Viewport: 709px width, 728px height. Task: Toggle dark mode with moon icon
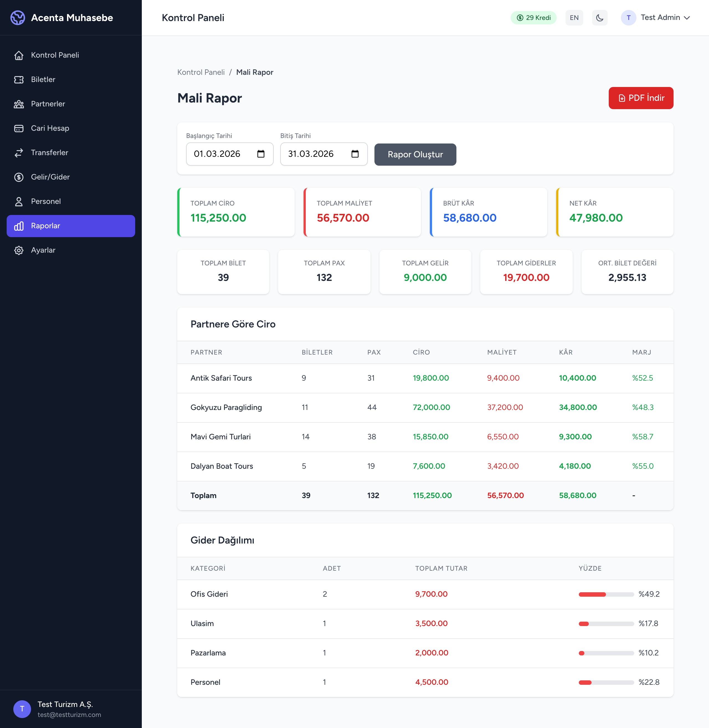coord(600,18)
